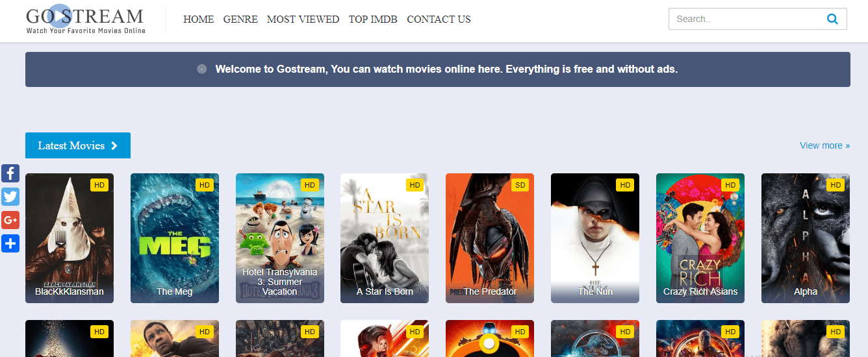
Task: Open The Predator movie poster
Action: (490, 238)
